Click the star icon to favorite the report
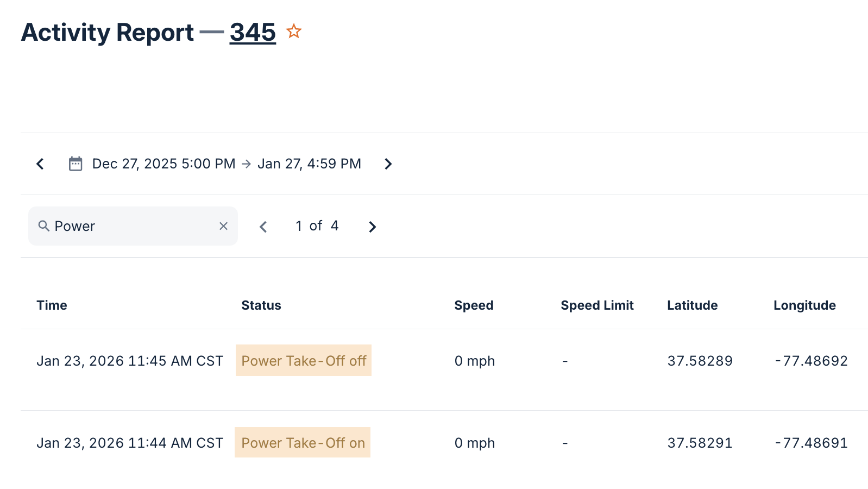Image resolution: width=868 pixels, height=489 pixels. pos(294,32)
